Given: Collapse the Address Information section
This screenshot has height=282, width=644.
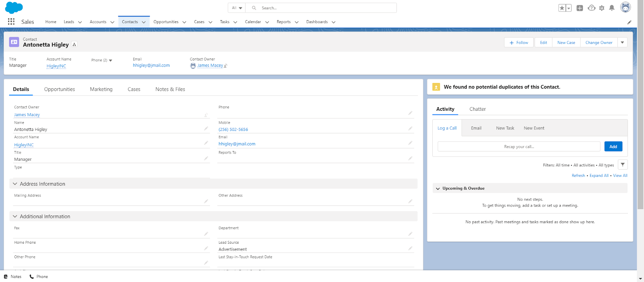Looking at the screenshot, I should (15, 184).
